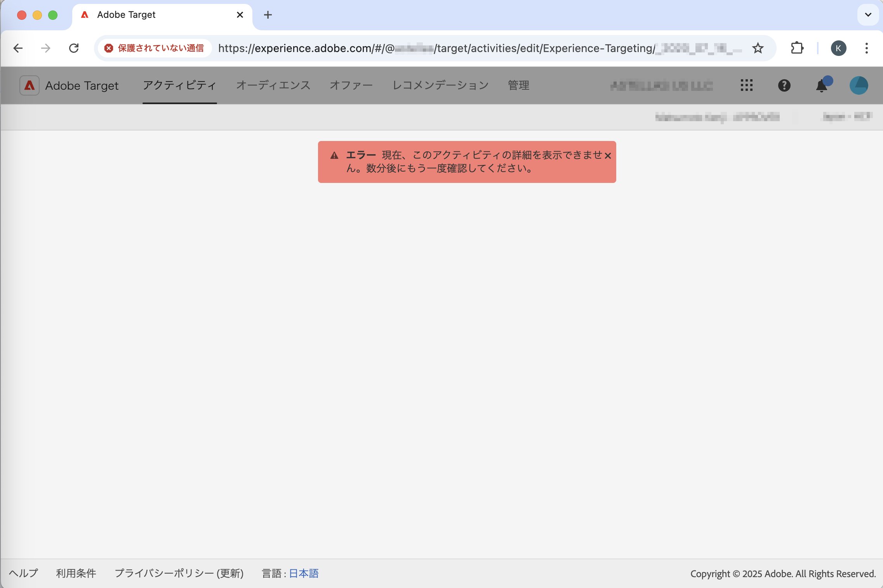Open the tab search chevron
This screenshot has height=588, width=883.
(868, 14)
